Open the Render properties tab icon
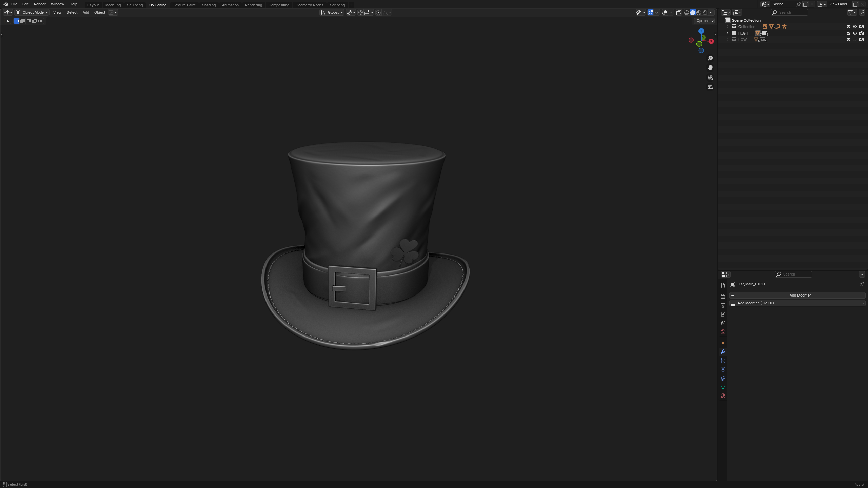Screen dimensions: 868x488 tap(723, 296)
